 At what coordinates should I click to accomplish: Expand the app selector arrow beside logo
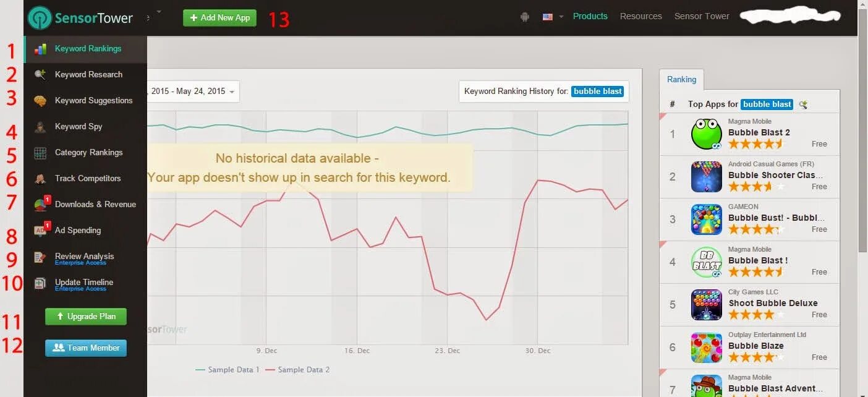[159, 12]
